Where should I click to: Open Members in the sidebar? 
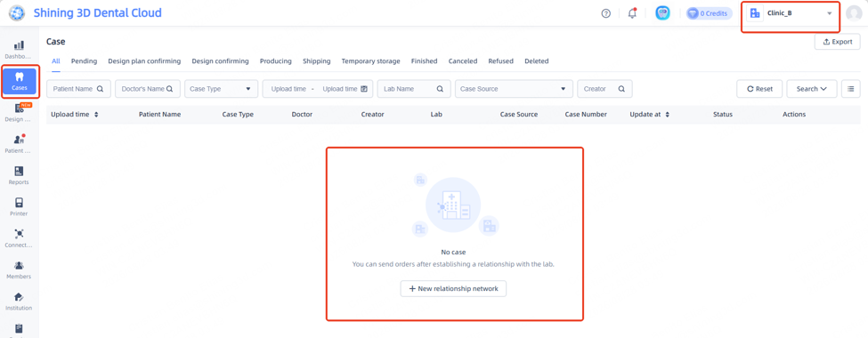pos(19,270)
